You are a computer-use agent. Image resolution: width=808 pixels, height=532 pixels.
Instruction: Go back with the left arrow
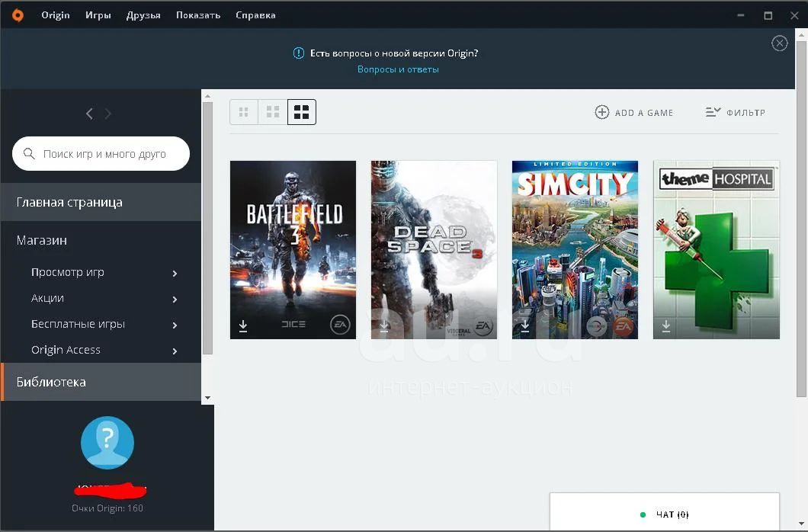point(89,114)
